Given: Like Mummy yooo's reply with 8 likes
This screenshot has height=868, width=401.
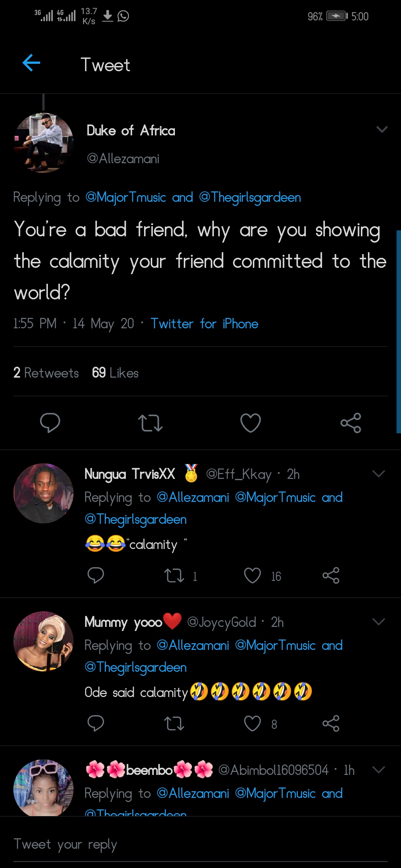Looking at the screenshot, I should (x=252, y=723).
